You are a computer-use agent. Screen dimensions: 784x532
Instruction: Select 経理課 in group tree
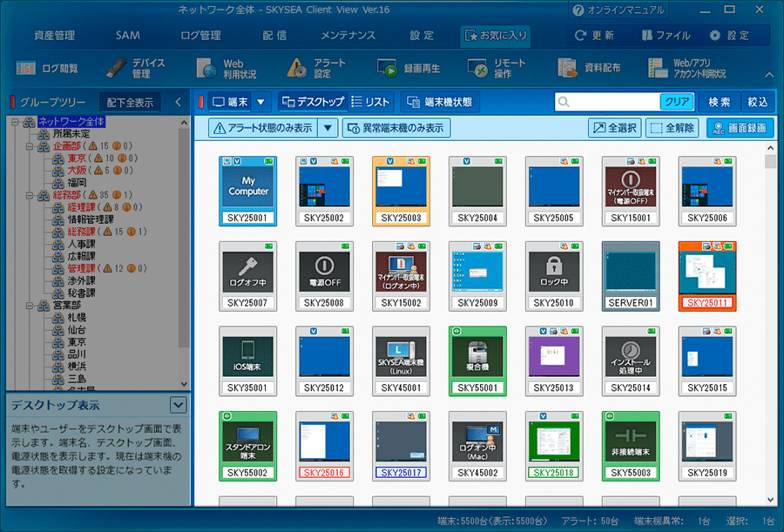tap(81, 207)
